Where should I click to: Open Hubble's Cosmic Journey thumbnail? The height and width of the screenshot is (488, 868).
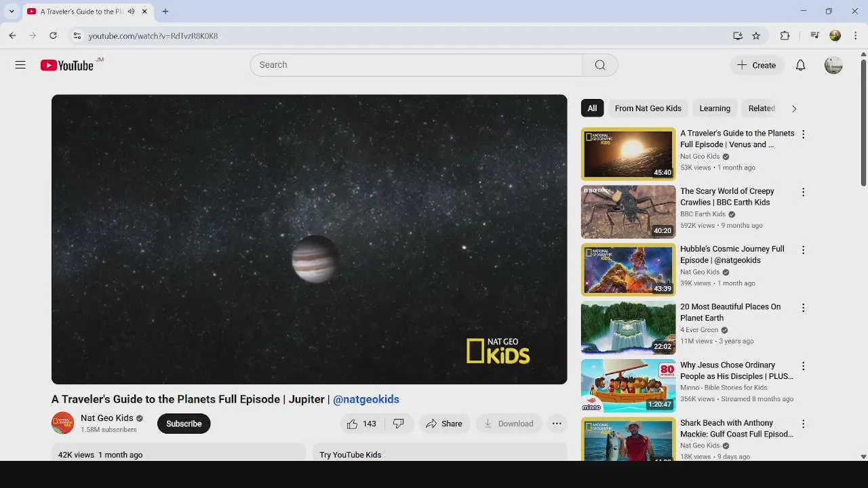[629, 270]
